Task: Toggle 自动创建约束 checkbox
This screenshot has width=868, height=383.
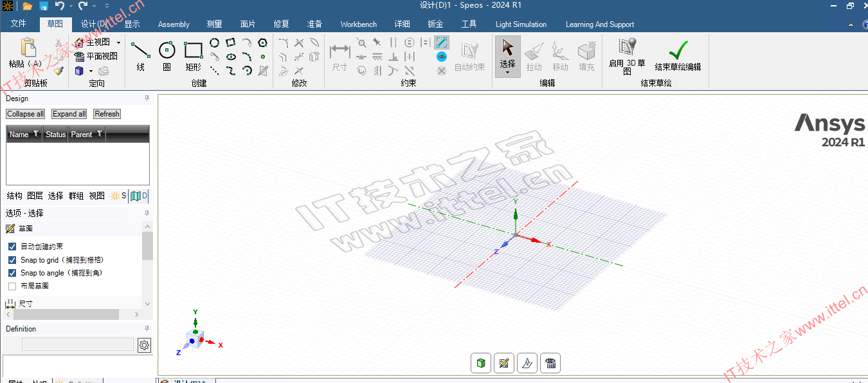Action: (12, 247)
